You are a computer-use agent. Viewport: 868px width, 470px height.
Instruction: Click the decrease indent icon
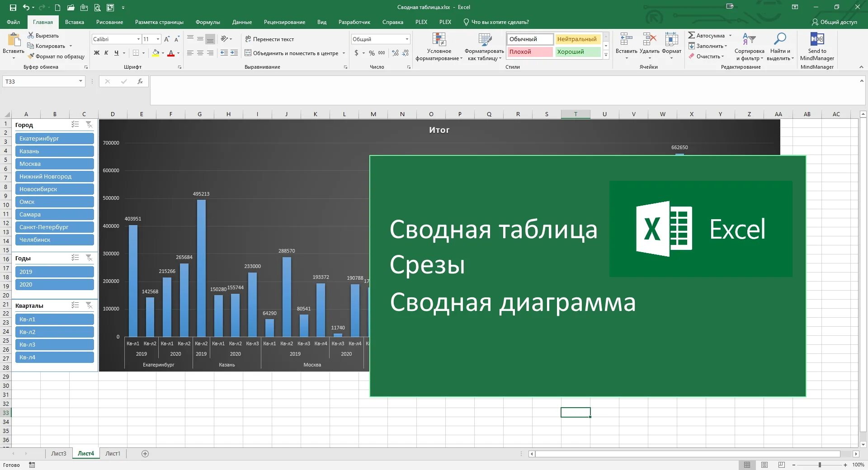point(224,53)
